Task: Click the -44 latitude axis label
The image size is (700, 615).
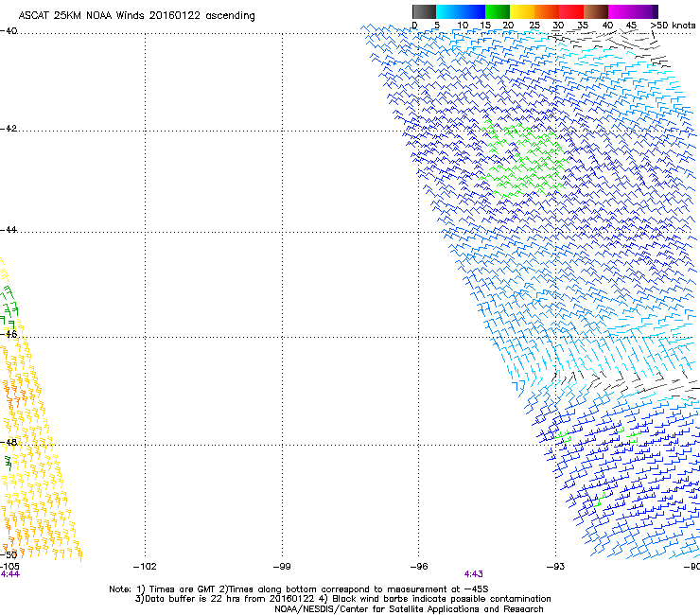Action: click(9, 230)
